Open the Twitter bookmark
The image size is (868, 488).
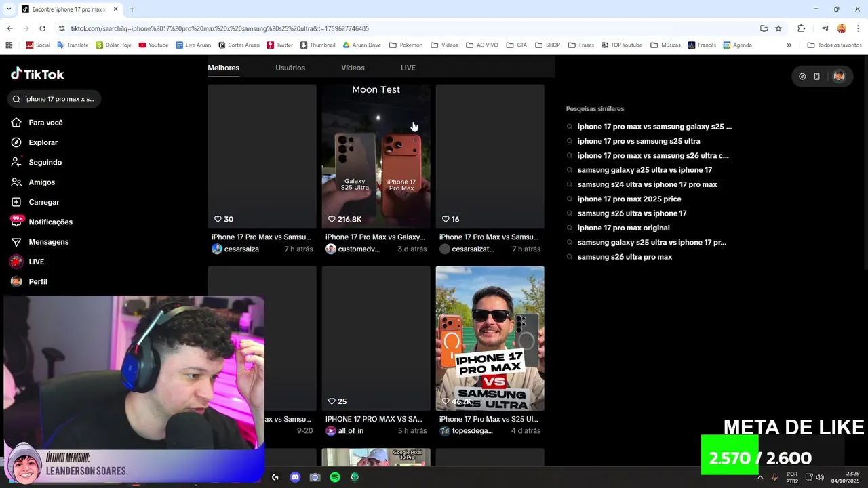(279, 45)
